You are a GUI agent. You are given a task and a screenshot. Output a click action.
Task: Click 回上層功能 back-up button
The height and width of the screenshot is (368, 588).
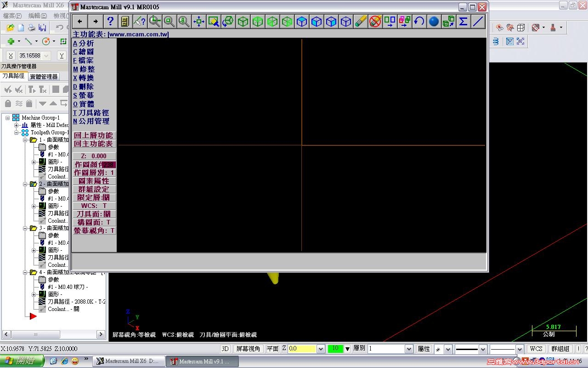point(94,135)
